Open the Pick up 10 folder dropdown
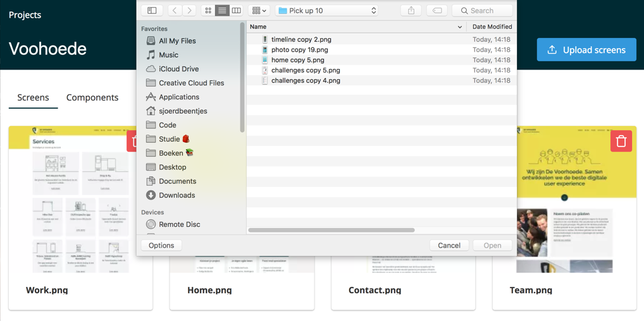The width and height of the screenshot is (644, 321). point(327,11)
